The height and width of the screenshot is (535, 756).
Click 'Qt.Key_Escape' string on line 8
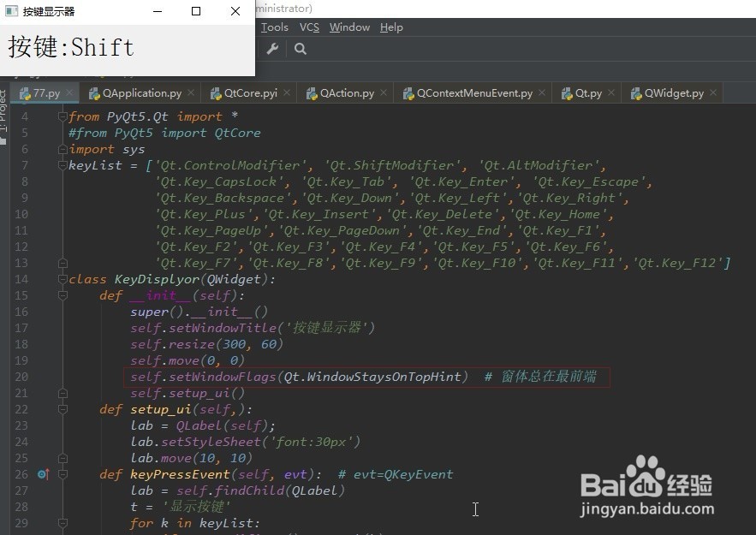point(589,181)
